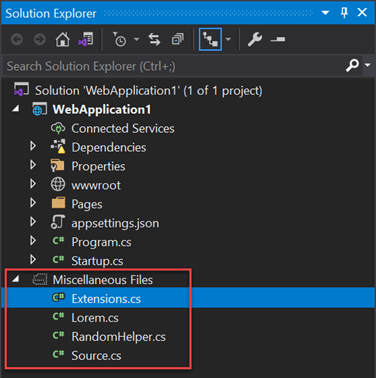
Task: Click the Home icon in toolbar
Action: click(63, 40)
